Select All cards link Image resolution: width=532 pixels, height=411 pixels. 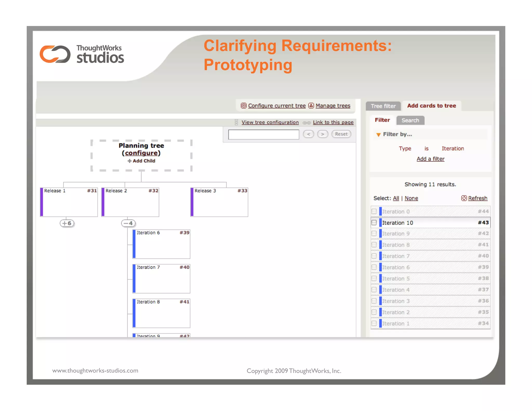[x=396, y=198]
